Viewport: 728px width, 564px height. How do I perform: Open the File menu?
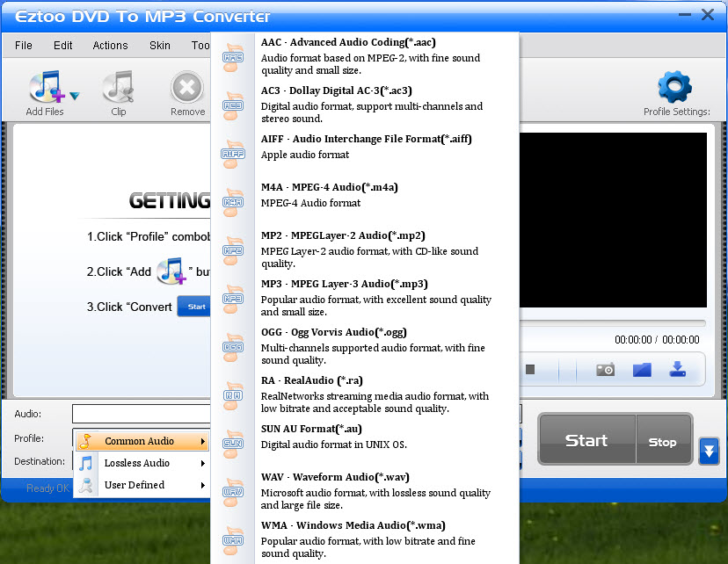click(23, 46)
